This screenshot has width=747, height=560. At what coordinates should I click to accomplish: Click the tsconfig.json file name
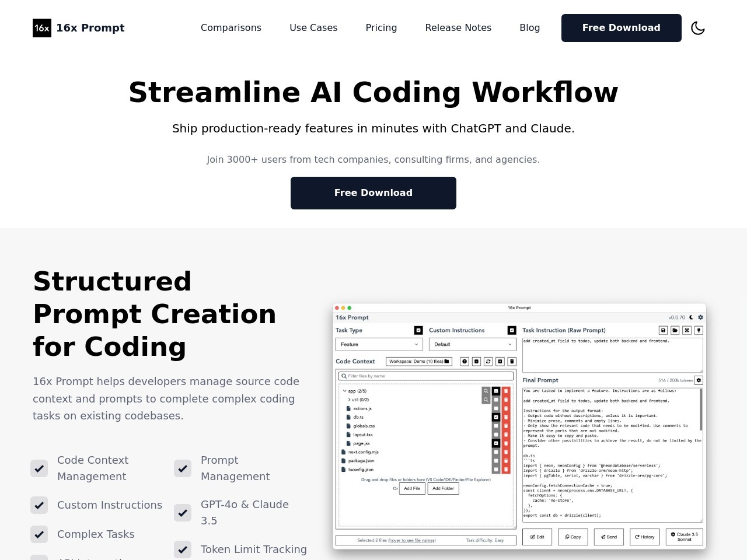pos(361,470)
